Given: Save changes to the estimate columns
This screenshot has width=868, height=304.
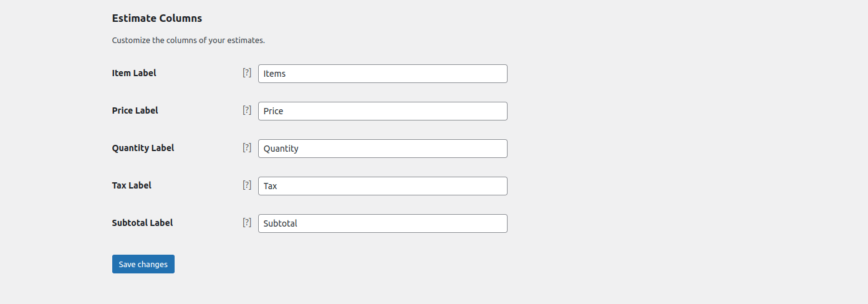Looking at the screenshot, I should point(143,264).
